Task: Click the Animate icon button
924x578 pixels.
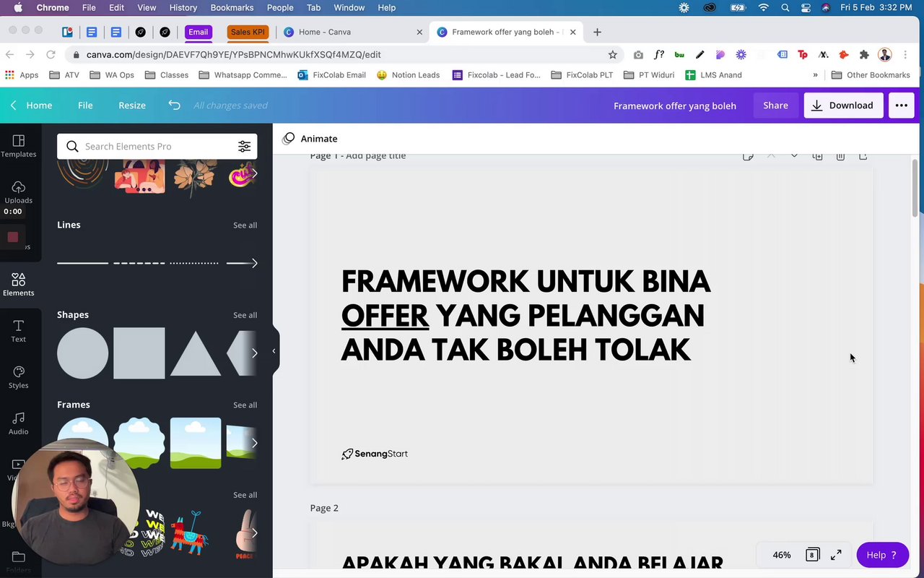Action: pyautogui.click(x=289, y=138)
